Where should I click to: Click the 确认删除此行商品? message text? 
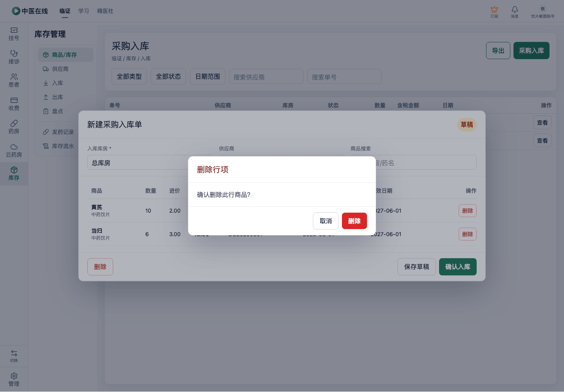point(224,195)
